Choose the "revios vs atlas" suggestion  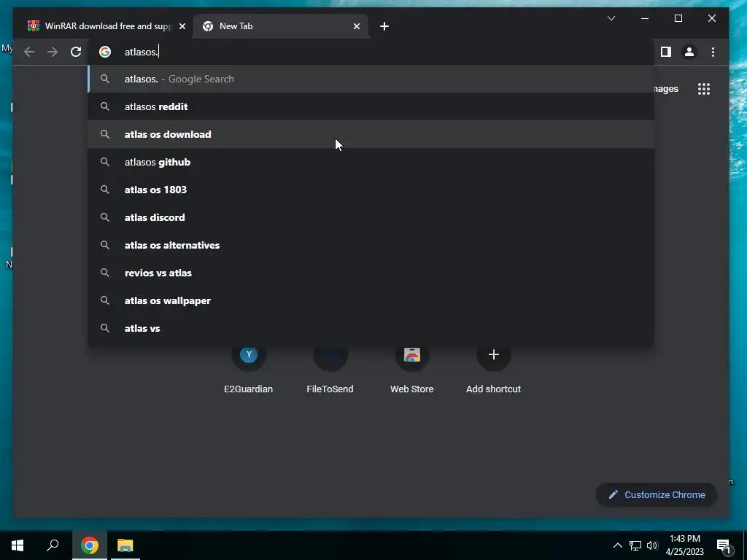[x=371, y=273]
